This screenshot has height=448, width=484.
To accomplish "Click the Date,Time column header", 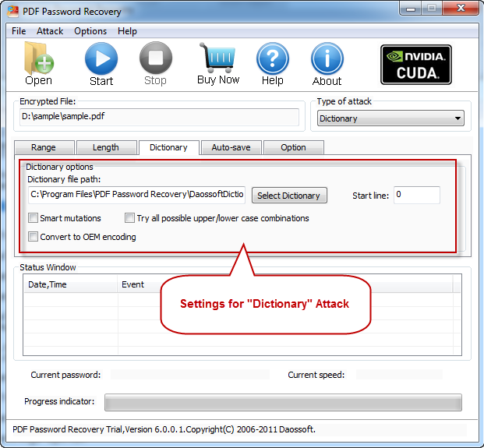I will click(71, 284).
